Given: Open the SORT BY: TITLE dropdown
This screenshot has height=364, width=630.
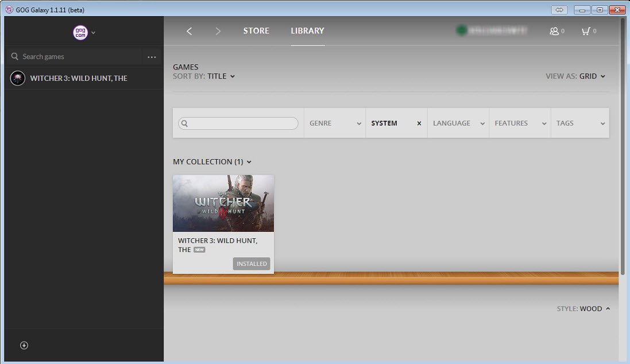Looking at the screenshot, I should click(204, 76).
